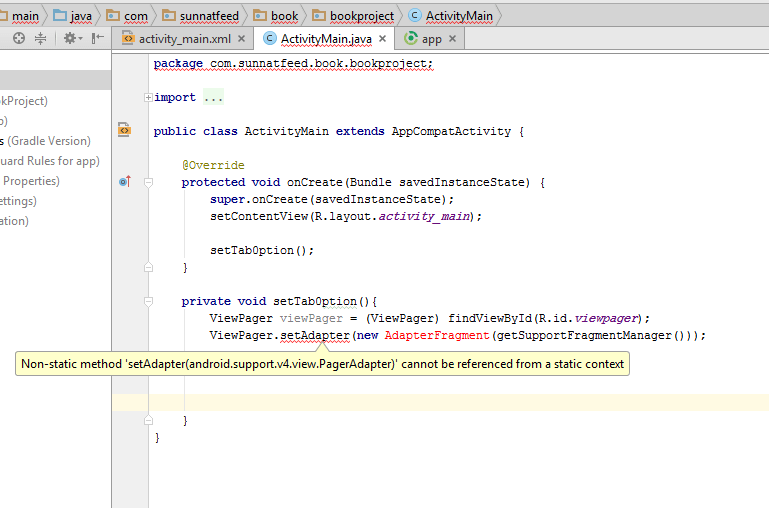Click the kProject) item in project tree

coord(24,101)
